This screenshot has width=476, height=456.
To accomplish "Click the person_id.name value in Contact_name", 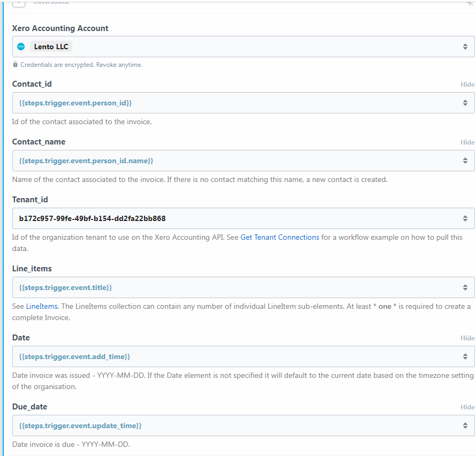I will click(86, 161).
